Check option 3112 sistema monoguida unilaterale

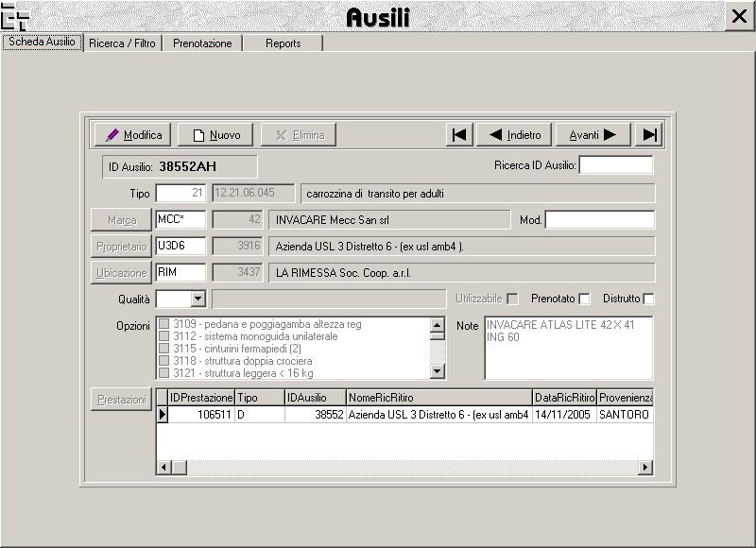coord(163,336)
